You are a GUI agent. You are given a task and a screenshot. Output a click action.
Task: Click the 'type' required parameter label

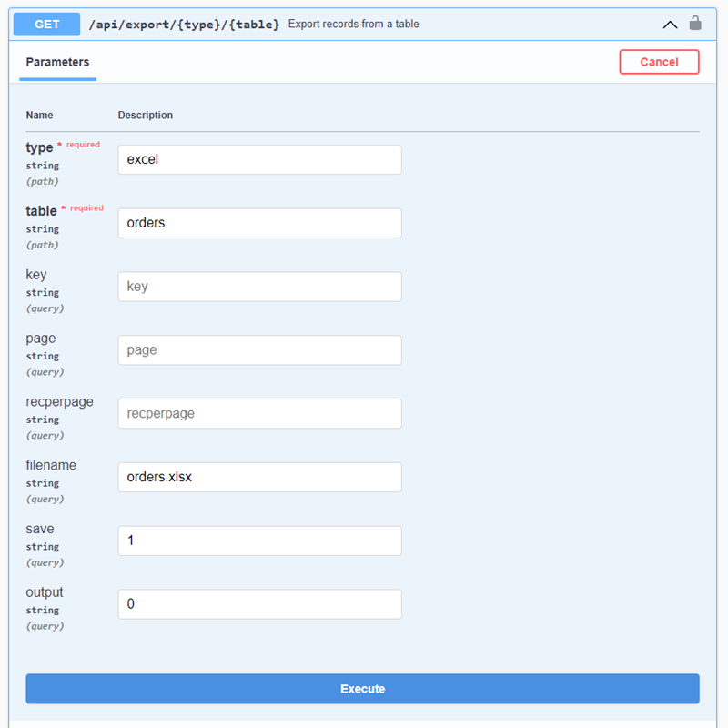pyautogui.click(x=39, y=147)
